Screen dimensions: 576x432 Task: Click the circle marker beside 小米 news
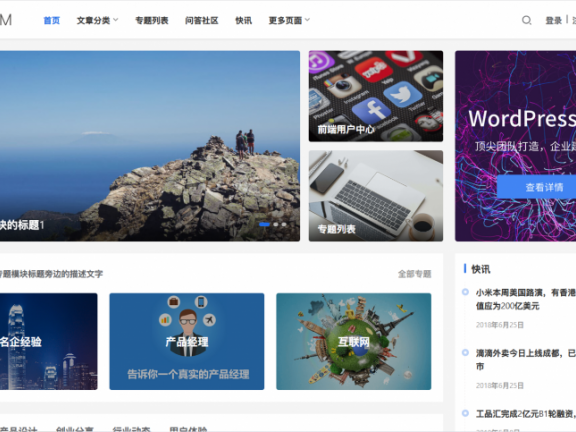(x=465, y=292)
